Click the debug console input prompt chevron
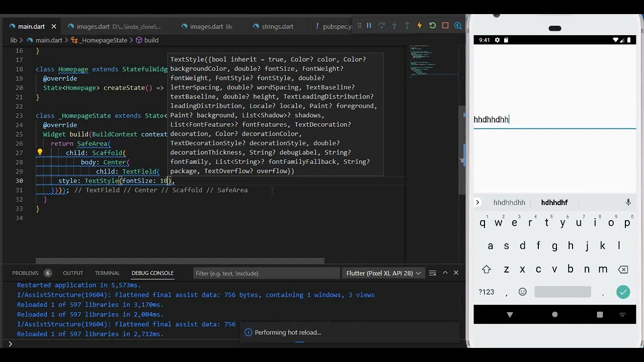Screen dimensions: 644x362 [x=10, y=344]
